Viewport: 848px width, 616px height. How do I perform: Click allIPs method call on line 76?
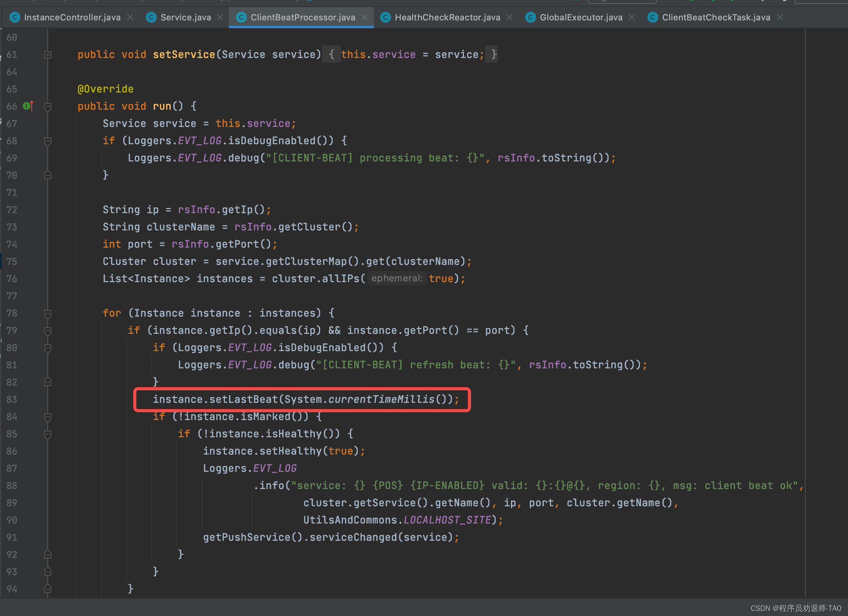click(341, 279)
